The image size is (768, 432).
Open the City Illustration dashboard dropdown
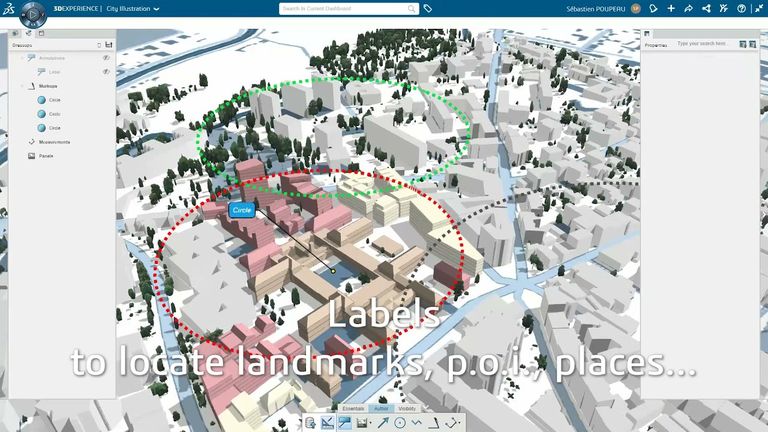(156, 8)
